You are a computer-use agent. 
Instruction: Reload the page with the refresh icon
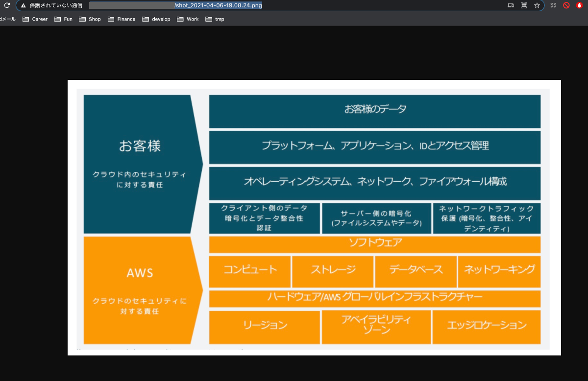[7, 5]
